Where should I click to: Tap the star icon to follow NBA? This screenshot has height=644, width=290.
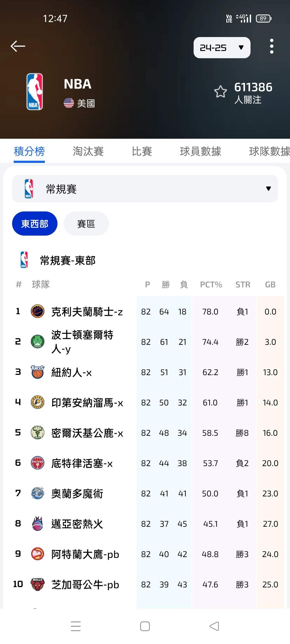(x=220, y=92)
